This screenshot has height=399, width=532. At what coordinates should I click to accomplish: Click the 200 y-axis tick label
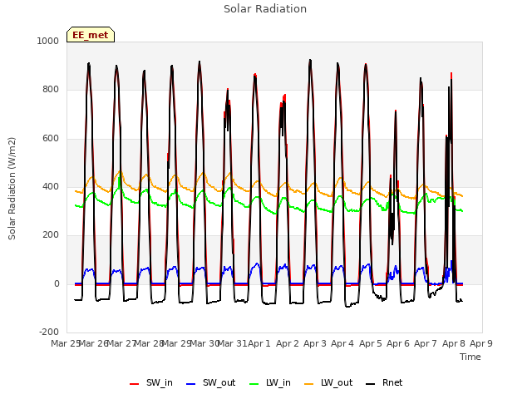(x=51, y=234)
